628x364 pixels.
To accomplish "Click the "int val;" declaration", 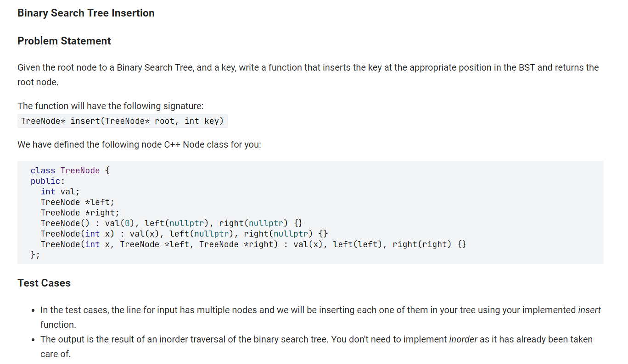I will (59, 191).
